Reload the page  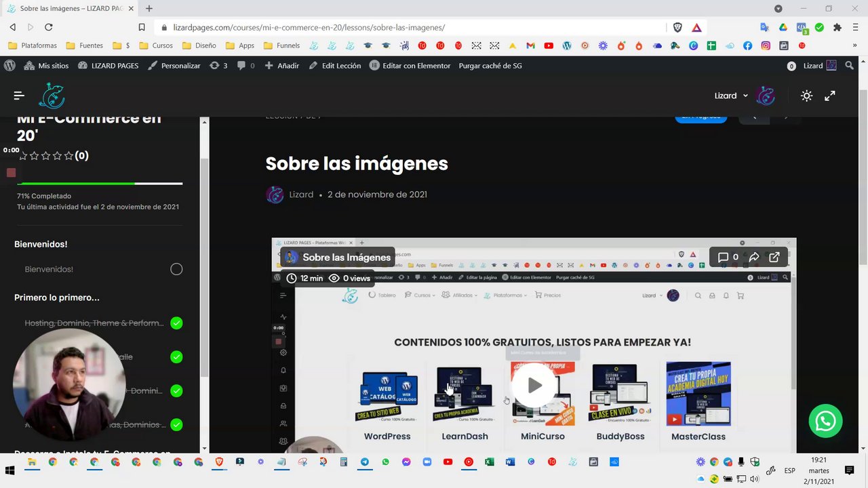(48, 27)
